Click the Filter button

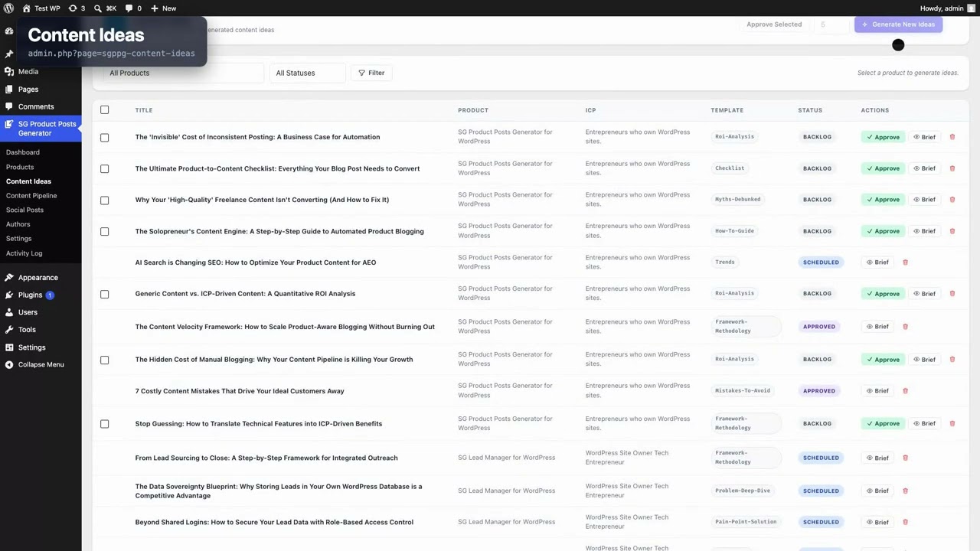[x=371, y=73]
